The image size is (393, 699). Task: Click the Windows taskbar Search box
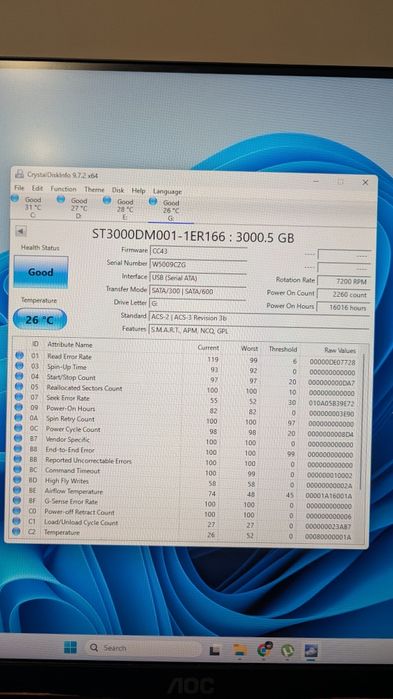[143, 648]
